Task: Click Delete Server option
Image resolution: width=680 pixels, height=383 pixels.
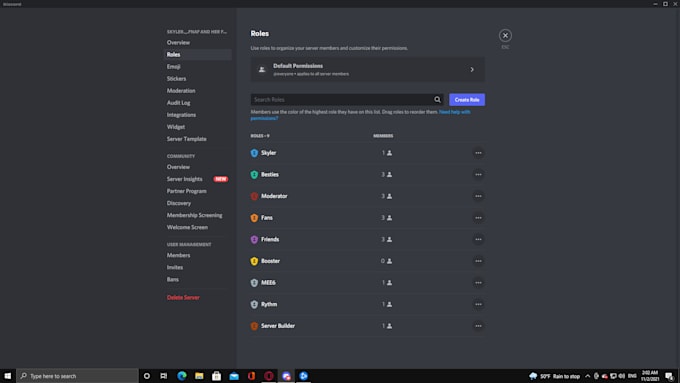Action: coord(183,298)
